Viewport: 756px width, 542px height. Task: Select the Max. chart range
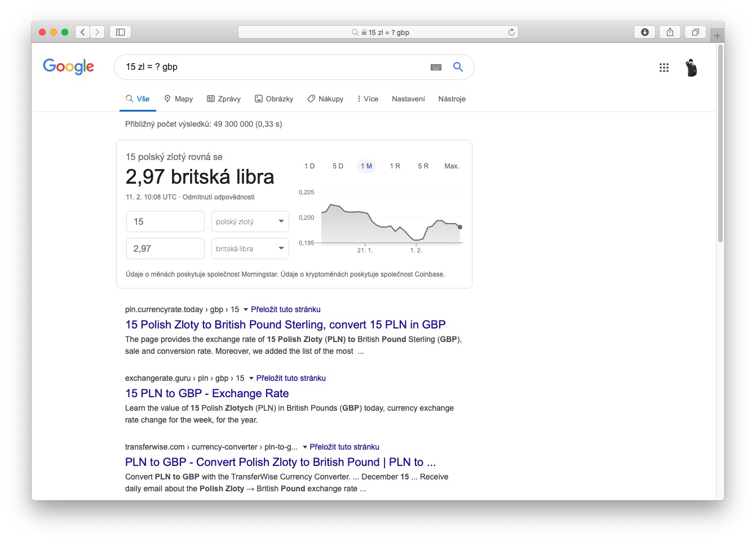click(x=452, y=166)
